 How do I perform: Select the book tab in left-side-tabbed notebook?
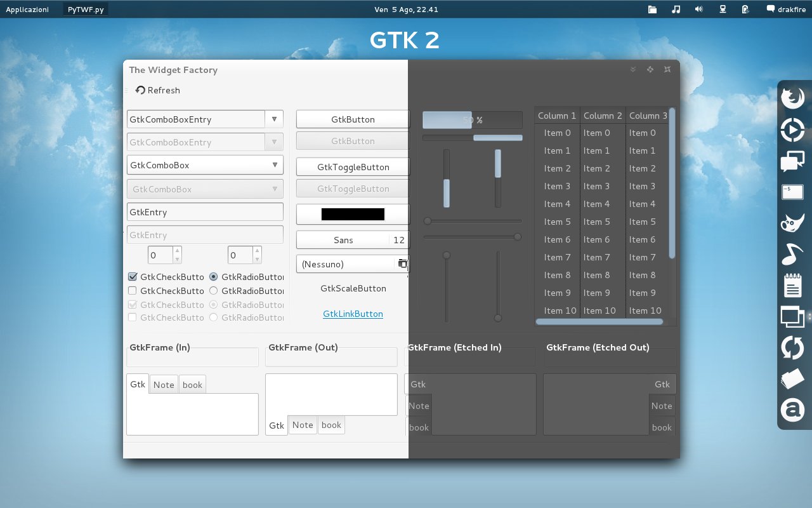(419, 427)
